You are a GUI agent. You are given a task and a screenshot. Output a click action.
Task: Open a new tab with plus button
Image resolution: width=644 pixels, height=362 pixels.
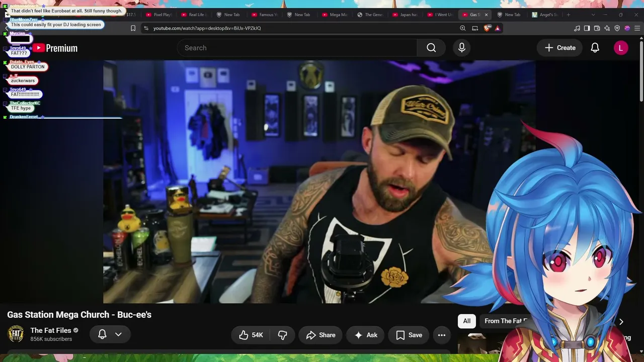tap(569, 15)
